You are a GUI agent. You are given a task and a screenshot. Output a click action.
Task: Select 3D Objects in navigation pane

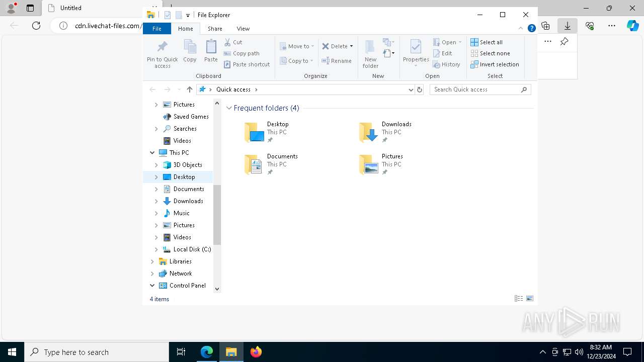(188, 165)
